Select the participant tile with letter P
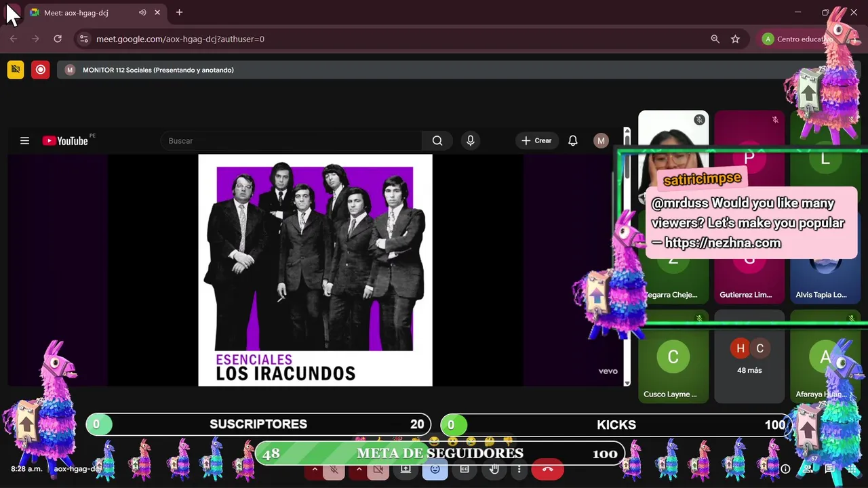 click(749, 158)
